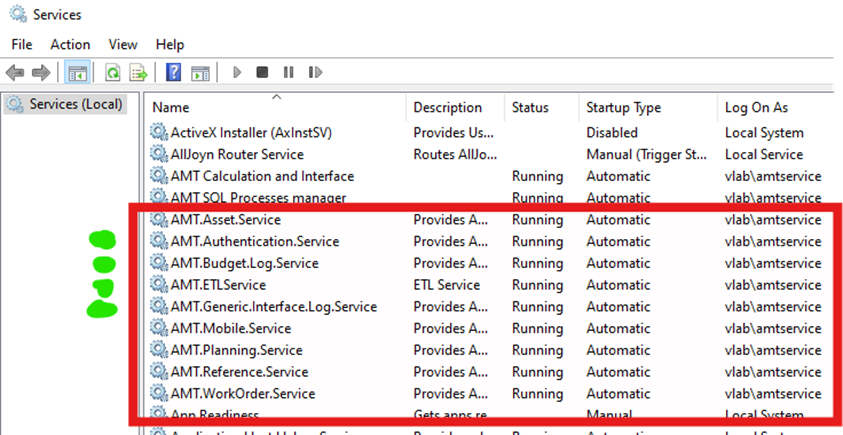Open the blue Help question-mark icon

[x=173, y=72]
